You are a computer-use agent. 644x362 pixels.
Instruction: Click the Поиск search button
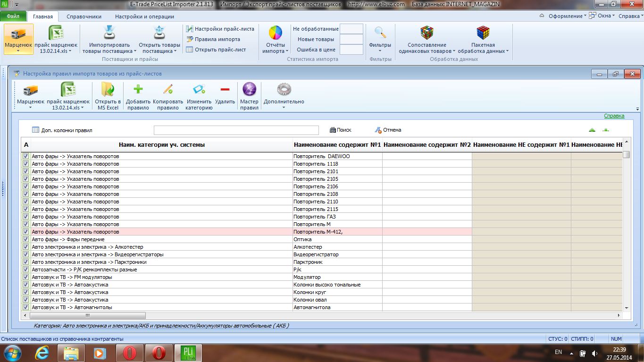[340, 130]
